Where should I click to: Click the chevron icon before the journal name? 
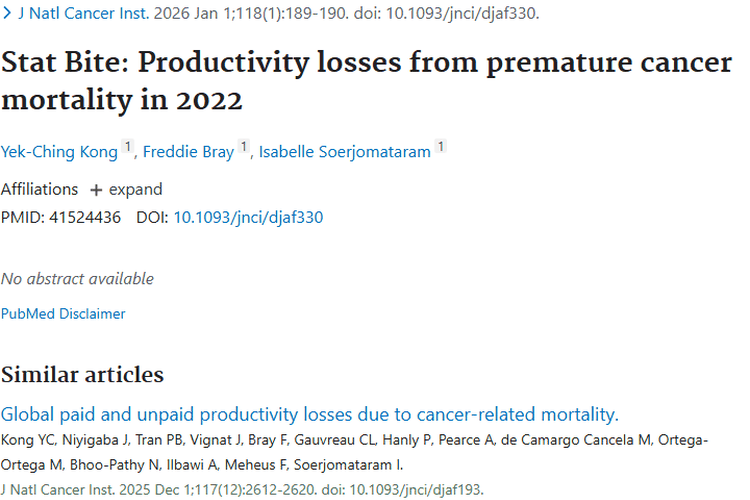[x=7, y=16]
